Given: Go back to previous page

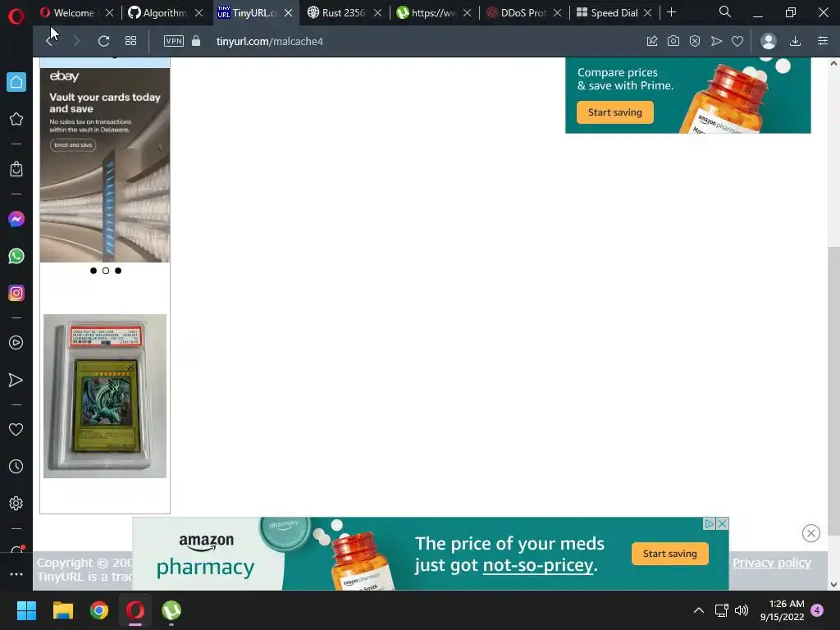Looking at the screenshot, I should 50,41.
